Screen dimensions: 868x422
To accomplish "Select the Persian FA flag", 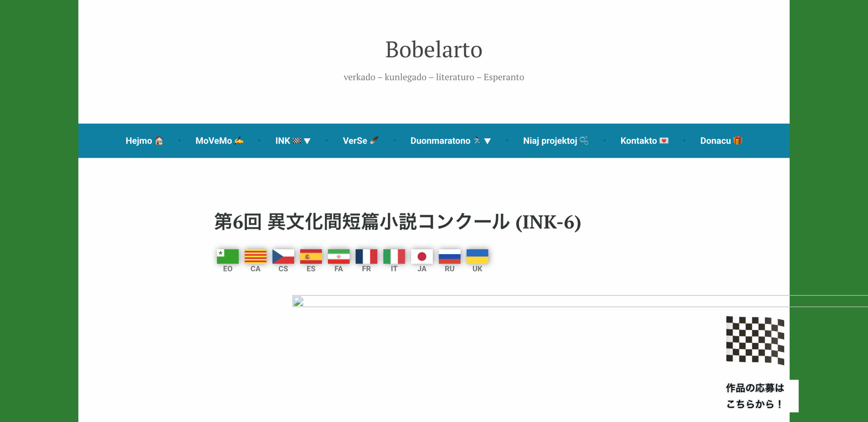I will [x=338, y=256].
